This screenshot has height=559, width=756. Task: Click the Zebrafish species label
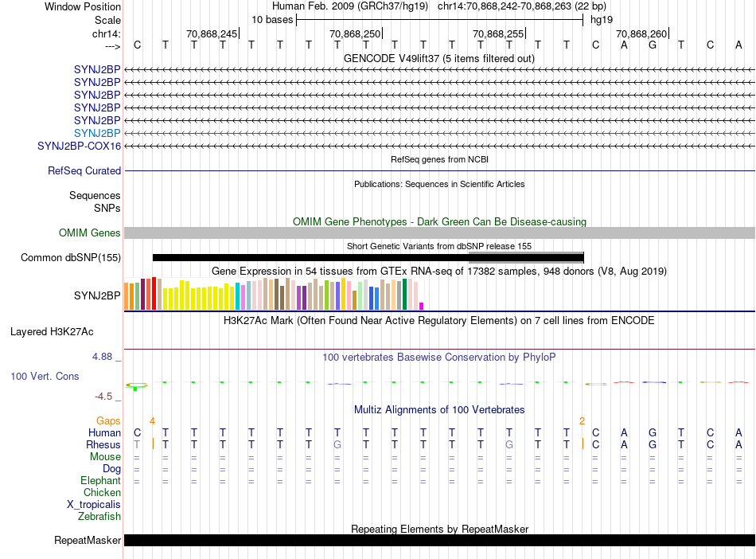point(99,517)
